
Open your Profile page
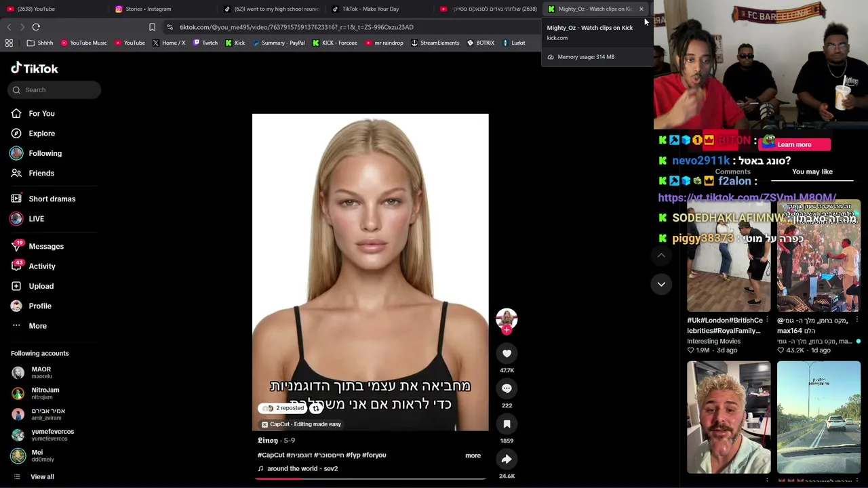tap(40, 306)
